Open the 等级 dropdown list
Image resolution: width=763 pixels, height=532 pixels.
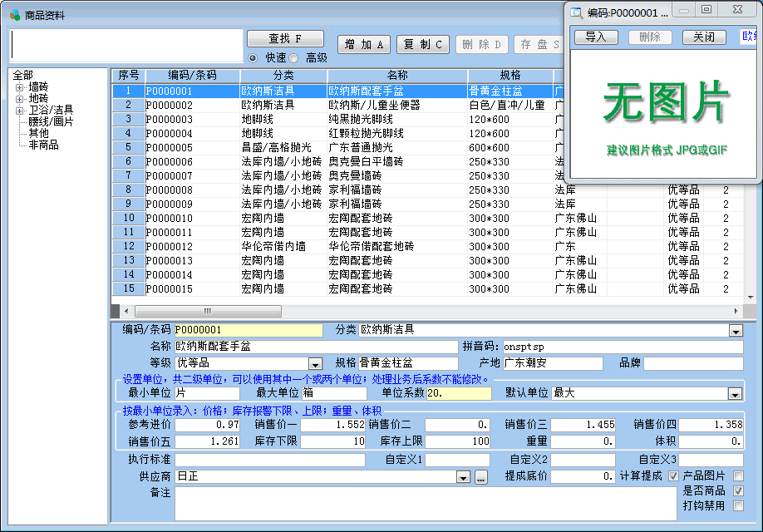pyautogui.click(x=315, y=364)
